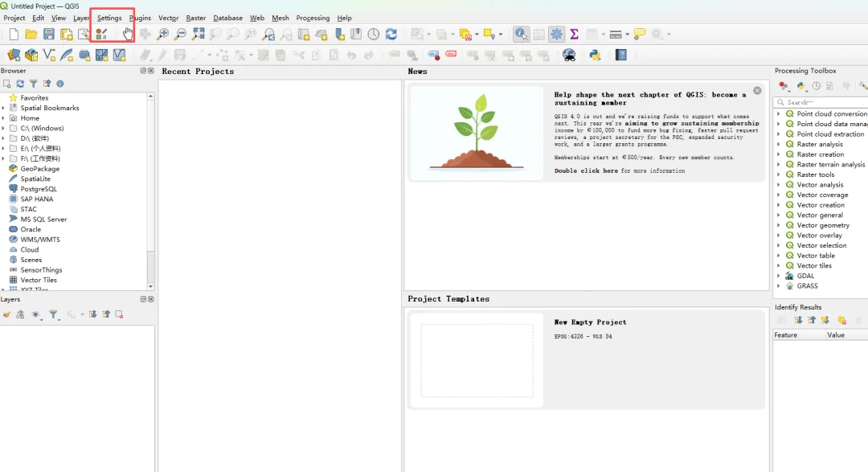Open the Processing menu

coord(313,18)
